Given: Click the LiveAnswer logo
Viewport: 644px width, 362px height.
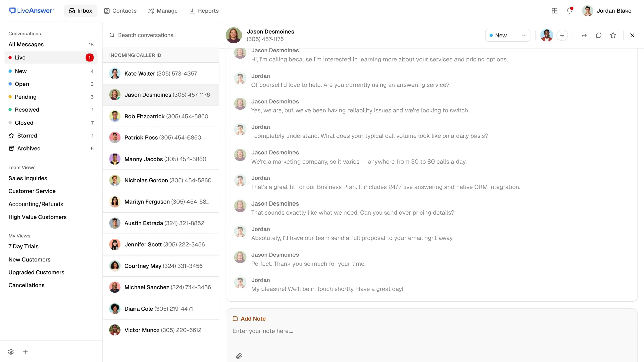Looking at the screenshot, I should tap(32, 11).
